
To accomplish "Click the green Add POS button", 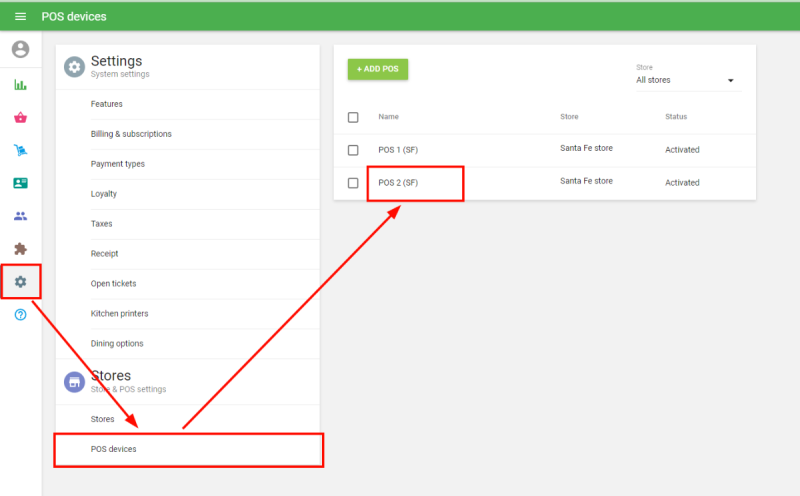I will [378, 69].
